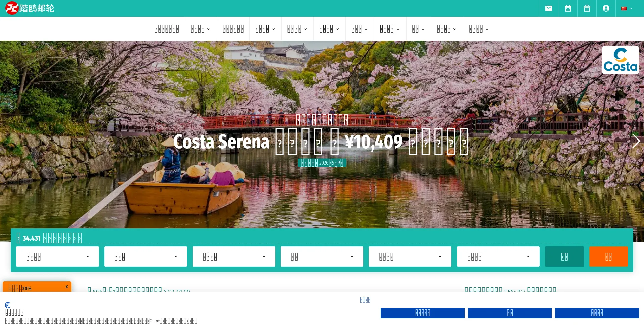This screenshot has height=333, width=644.
Task: Expand the last main navigation menu item
Action: click(479, 29)
